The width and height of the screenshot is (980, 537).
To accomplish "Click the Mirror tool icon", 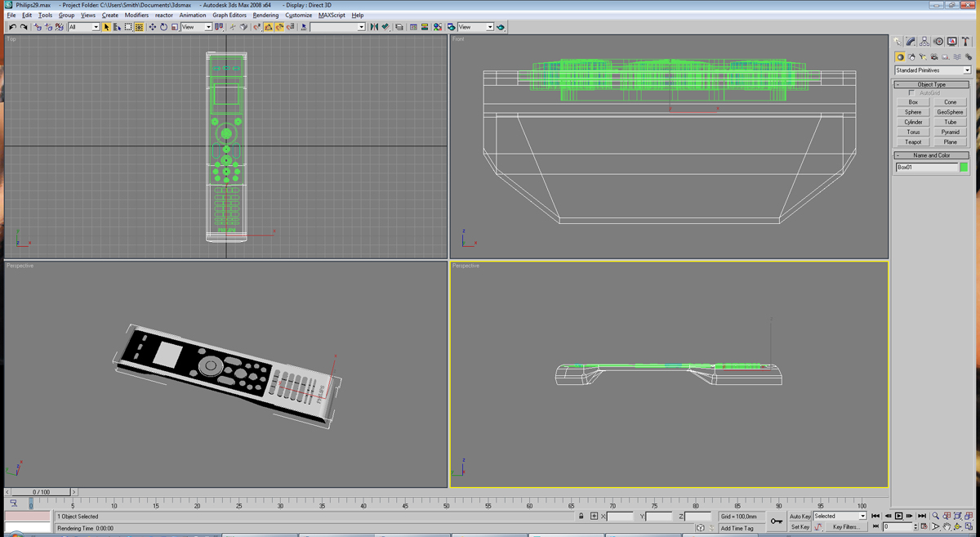I will click(374, 27).
